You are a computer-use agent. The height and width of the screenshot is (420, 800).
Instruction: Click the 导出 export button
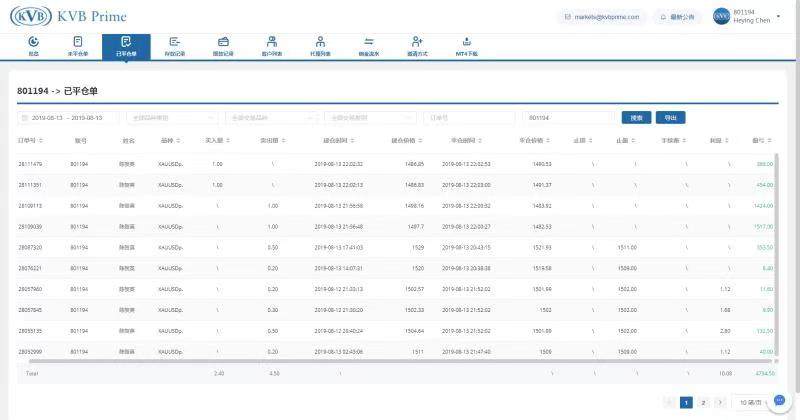[x=670, y=117]
